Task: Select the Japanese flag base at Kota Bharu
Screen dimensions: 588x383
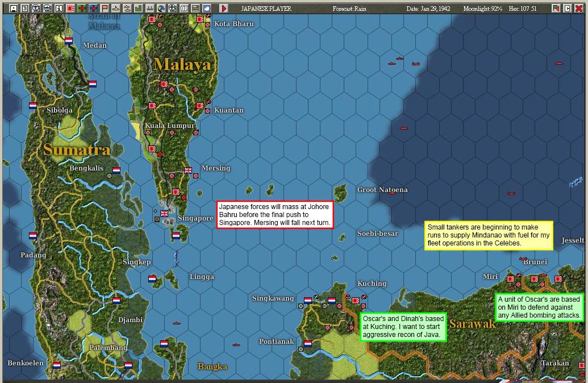Action: point(200,19)
